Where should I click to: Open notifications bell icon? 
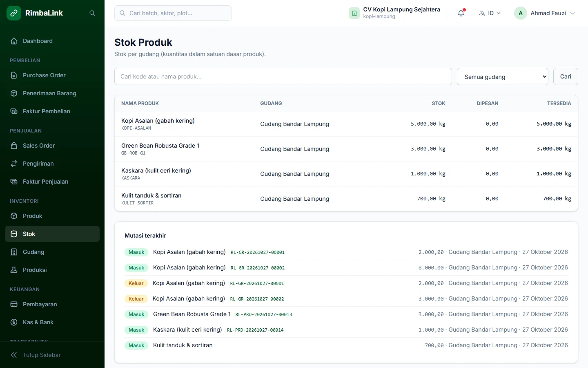tap(461, 13)
